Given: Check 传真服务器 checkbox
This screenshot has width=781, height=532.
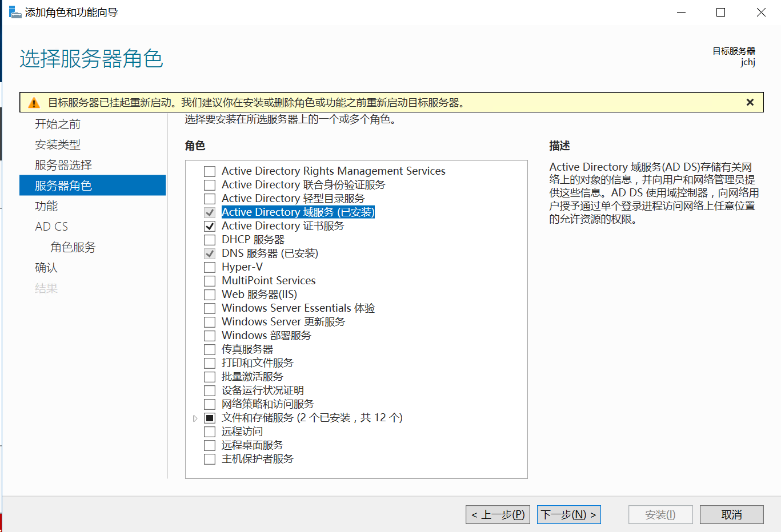Looking at the screenshot, I should click(x=210, y=349).
